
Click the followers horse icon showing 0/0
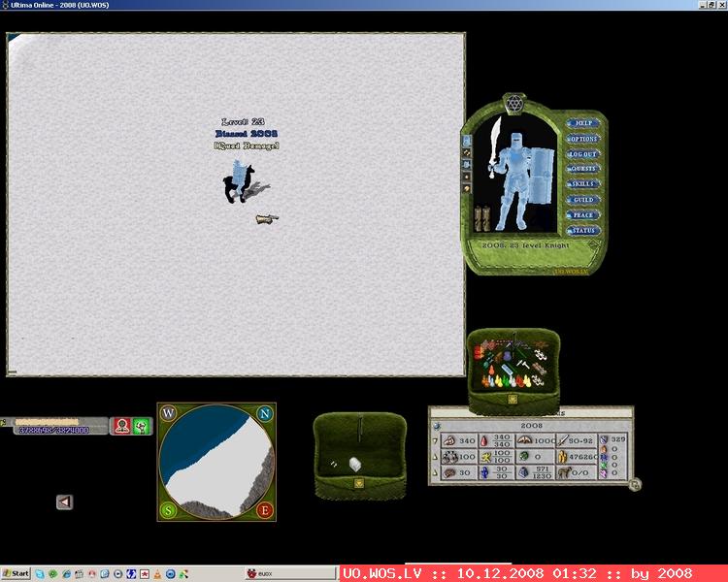[564, 472]
